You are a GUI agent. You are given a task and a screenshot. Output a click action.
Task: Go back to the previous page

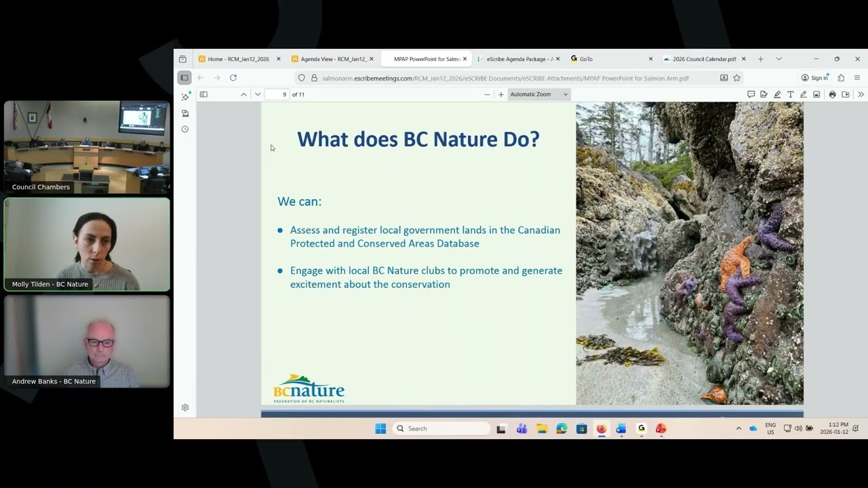pyautogui.click(x=201, y=78)
